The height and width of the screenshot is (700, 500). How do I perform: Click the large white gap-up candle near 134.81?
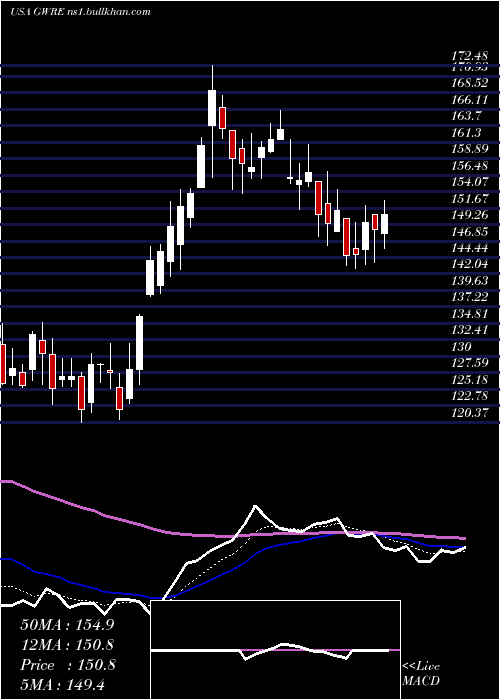(x=140, y=343)
